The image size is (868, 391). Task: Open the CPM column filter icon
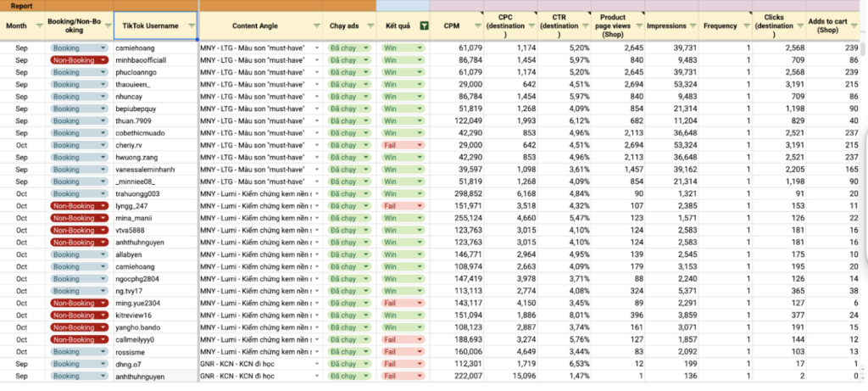click(476, 26)
